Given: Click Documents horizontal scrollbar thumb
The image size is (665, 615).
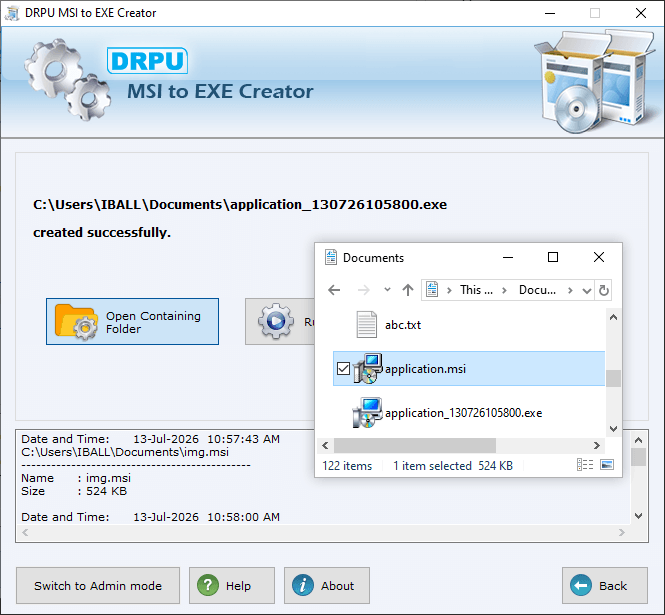Looking at the screenshot, I should (x=415, y=445).
